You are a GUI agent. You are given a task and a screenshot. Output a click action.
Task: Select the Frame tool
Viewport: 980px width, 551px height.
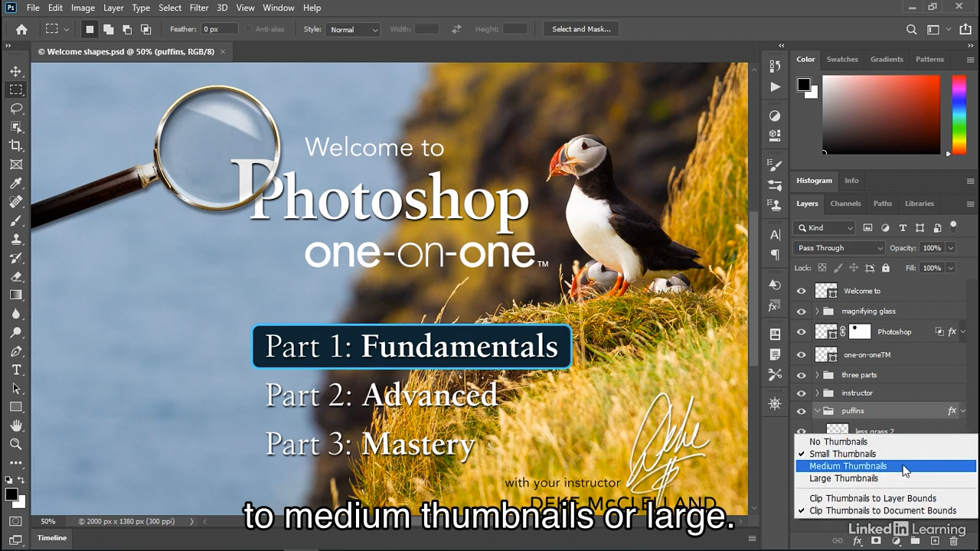[x=16, y=165]
